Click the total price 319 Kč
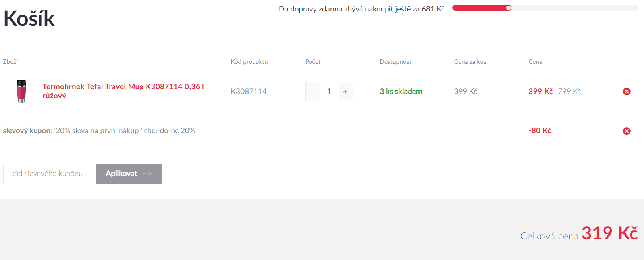Viewport: 644px width, 260px height. click(x=610, y=233)
